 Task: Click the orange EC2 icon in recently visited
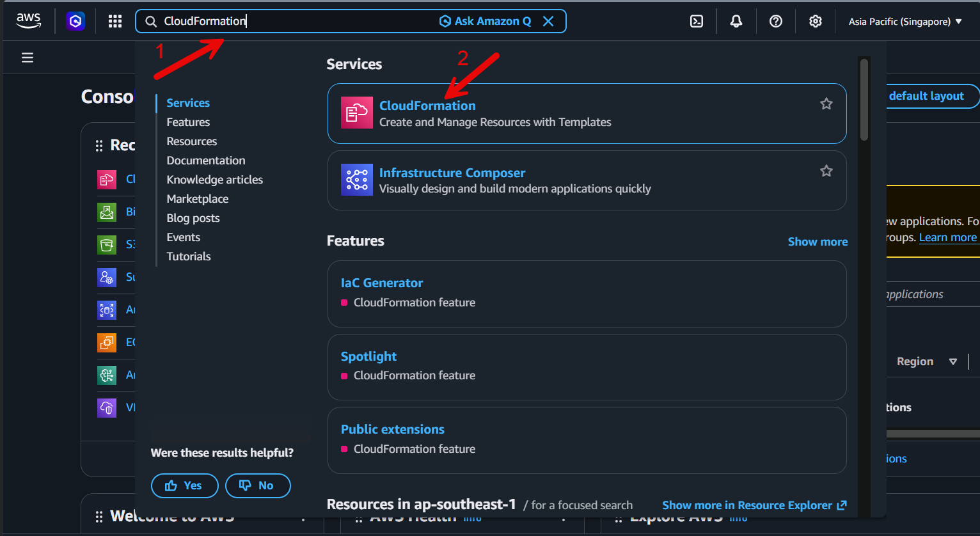[x=107, y=342]
